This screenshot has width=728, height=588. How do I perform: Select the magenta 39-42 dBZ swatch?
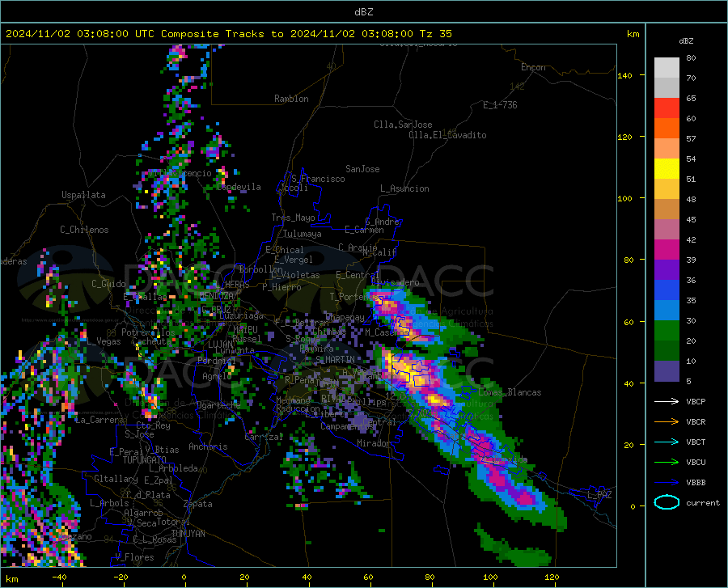[x=667, y=250]
